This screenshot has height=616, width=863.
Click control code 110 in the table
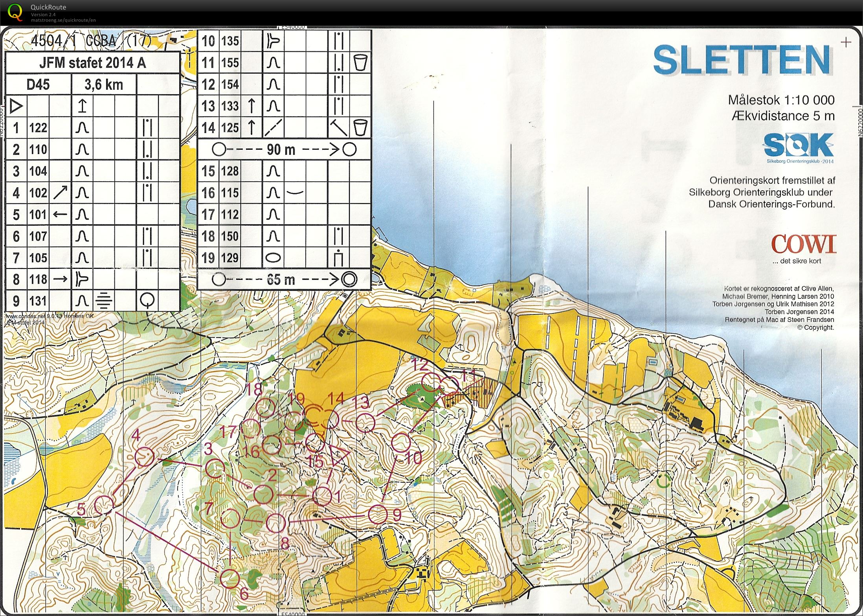pos(38,149)
